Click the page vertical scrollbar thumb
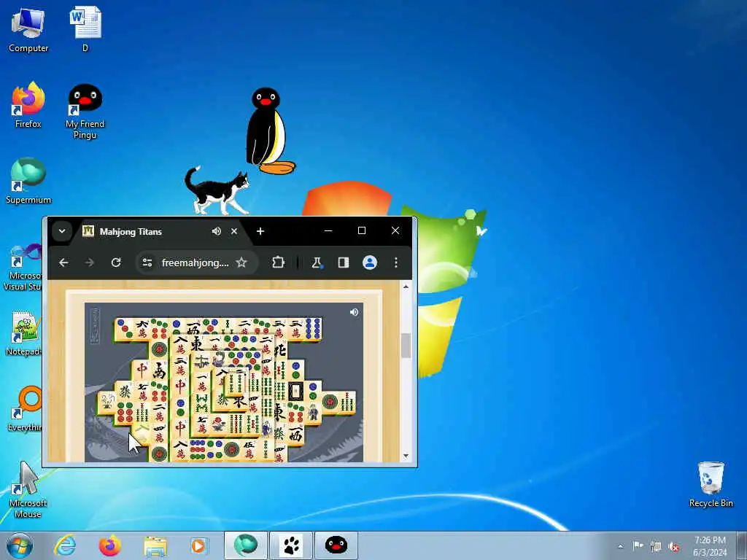 406,345
